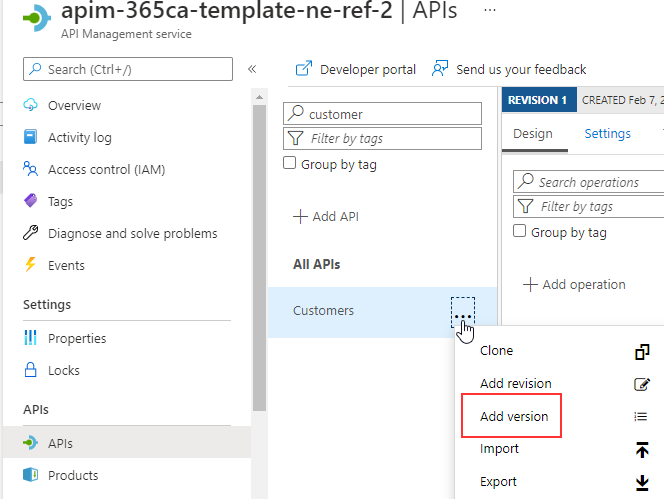The width and height of the screenshot is (664, 499).
Task: Click Add operation
Action: 574,285
